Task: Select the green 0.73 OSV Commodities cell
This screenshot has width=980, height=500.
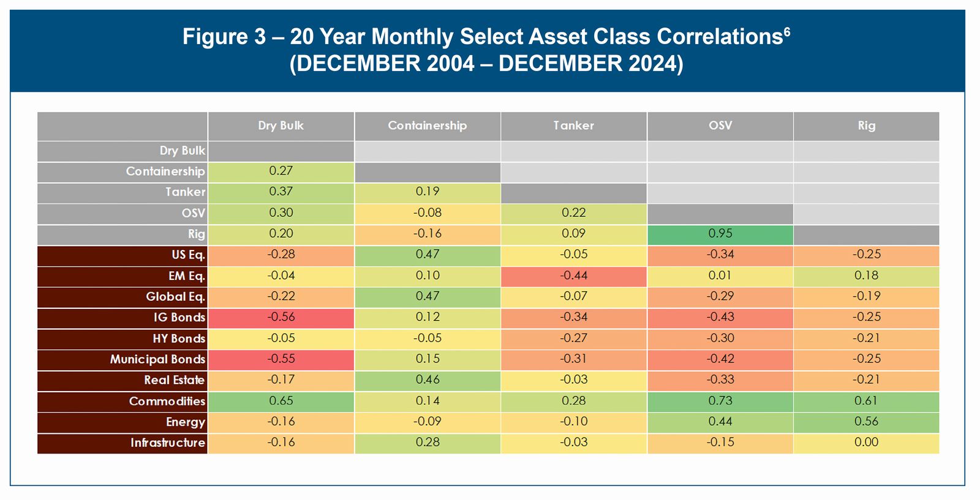Action: [720, 401]
